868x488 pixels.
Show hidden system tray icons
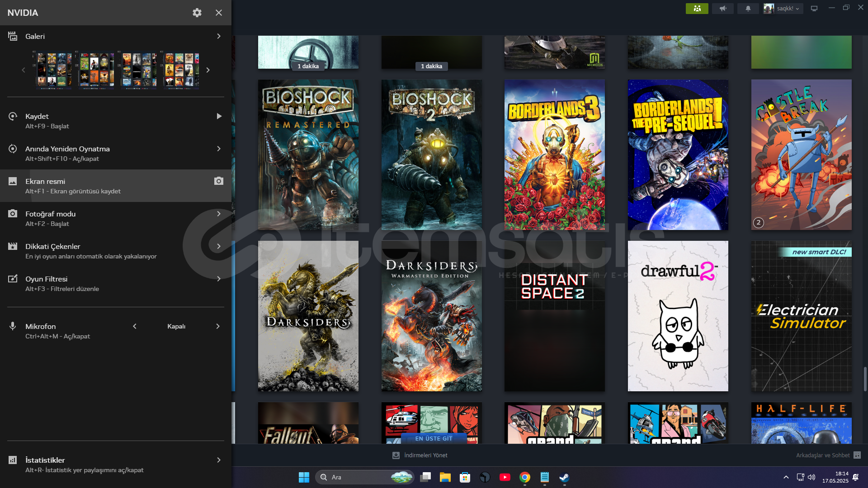click(786, 477)
